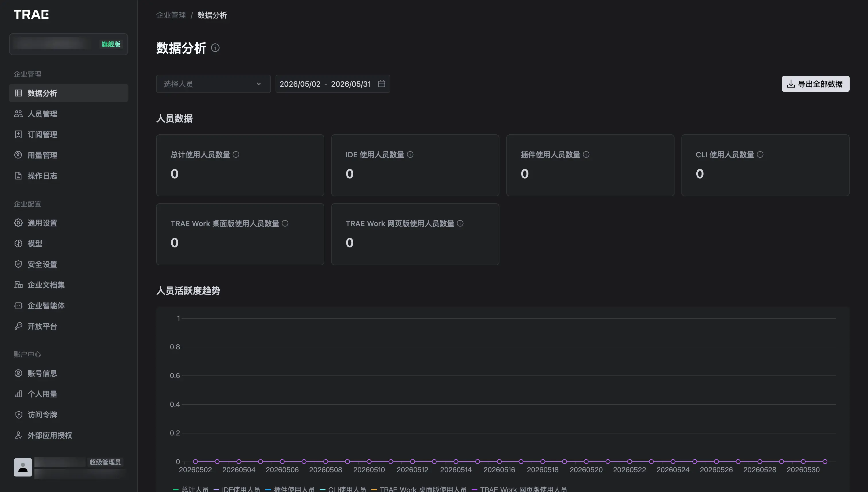Click the start date 2026/05/02 field
Image resolution: width=868 pixels, height=492 pixels.
[300, 84]
